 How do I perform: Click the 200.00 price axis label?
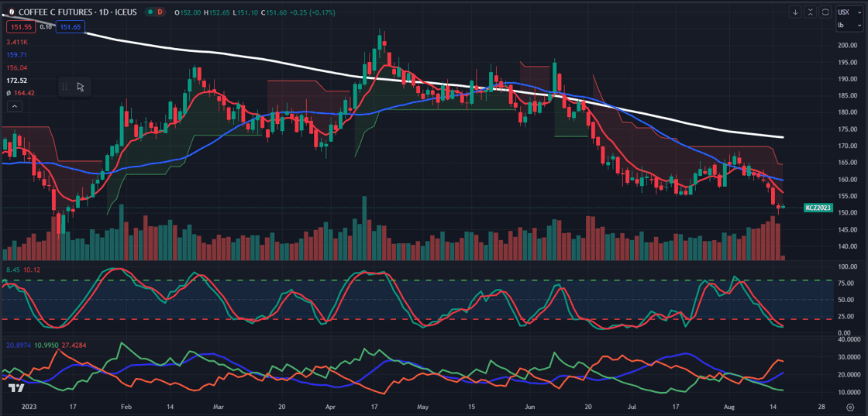(x=848, y=46)
